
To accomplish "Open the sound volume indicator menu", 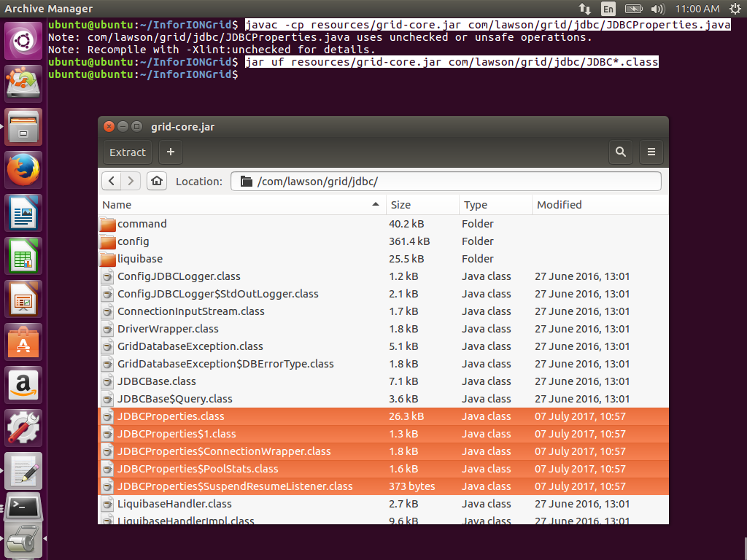I will click(657, 9).
